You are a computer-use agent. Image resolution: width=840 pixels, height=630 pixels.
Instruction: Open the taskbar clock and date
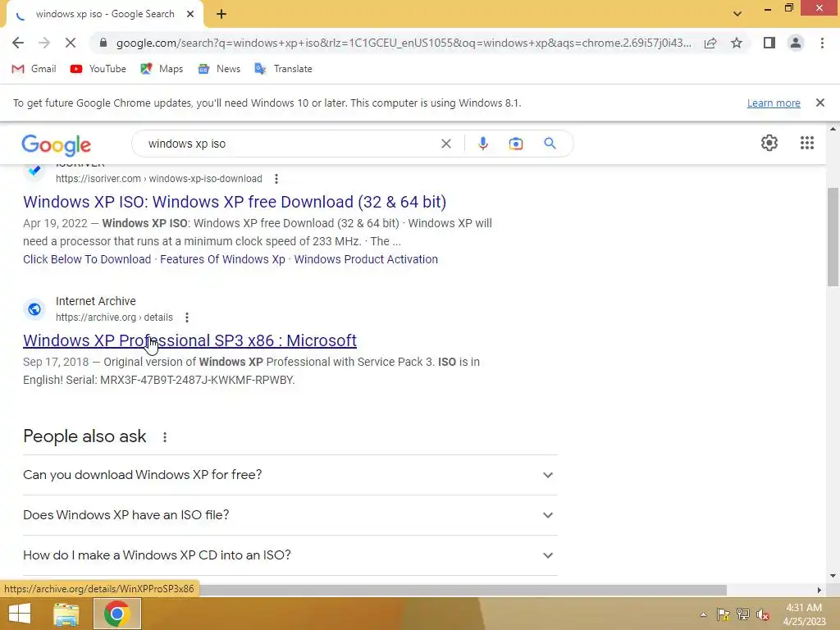[804, 614]
